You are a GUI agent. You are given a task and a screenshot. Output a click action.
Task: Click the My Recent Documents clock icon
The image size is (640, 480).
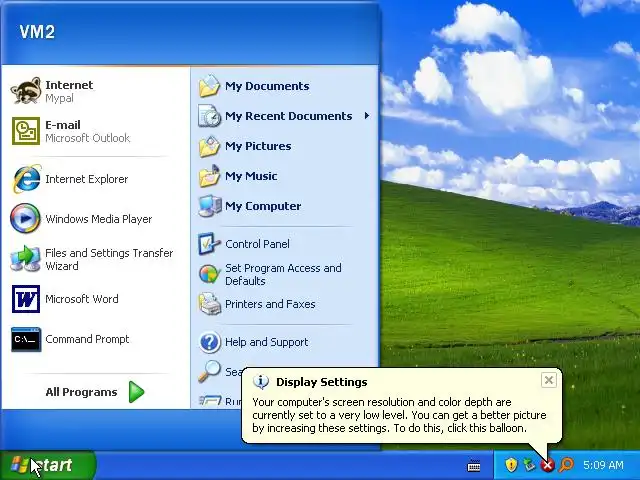(x=209, y=116)
